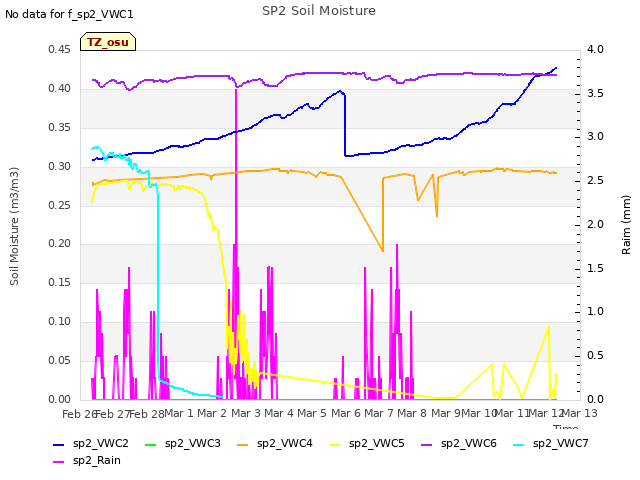
Task: Click the sp2_VWC2 blue legend swatch
Action: 59,444
